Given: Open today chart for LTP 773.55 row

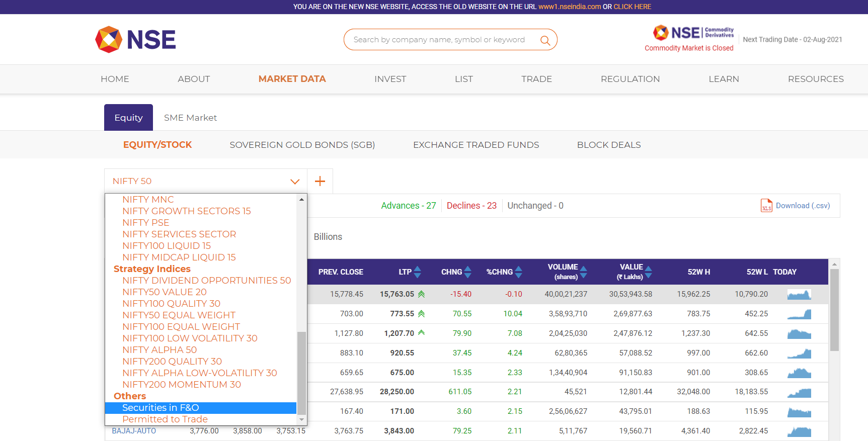Looking at the screenshot, I should [799, 314].
